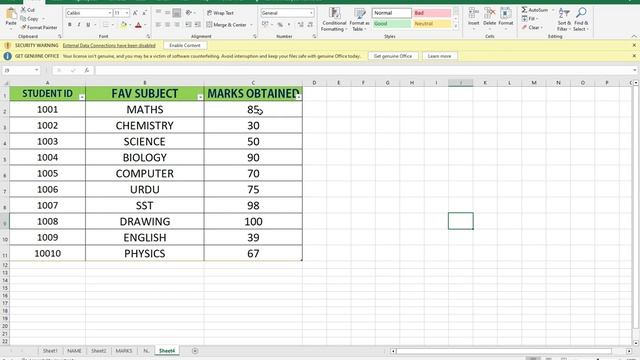Click the Align Left icon

click(158, 25)
